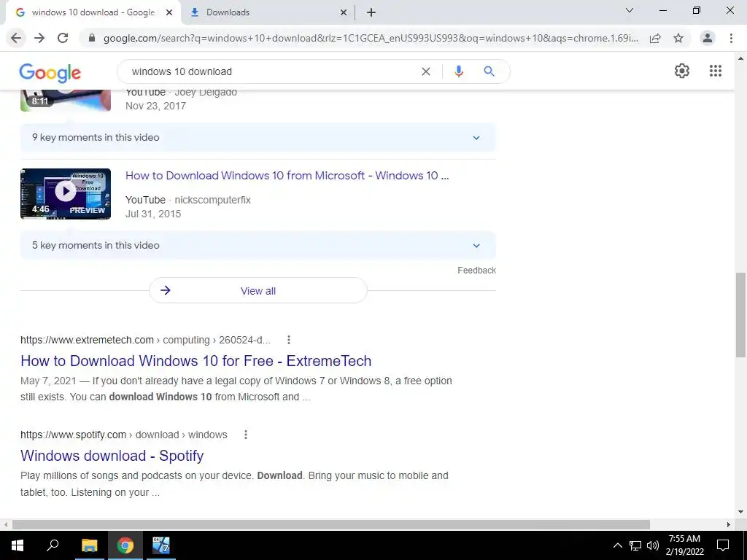
Task: Search by voice microphone icon
Action: point(459,71)
